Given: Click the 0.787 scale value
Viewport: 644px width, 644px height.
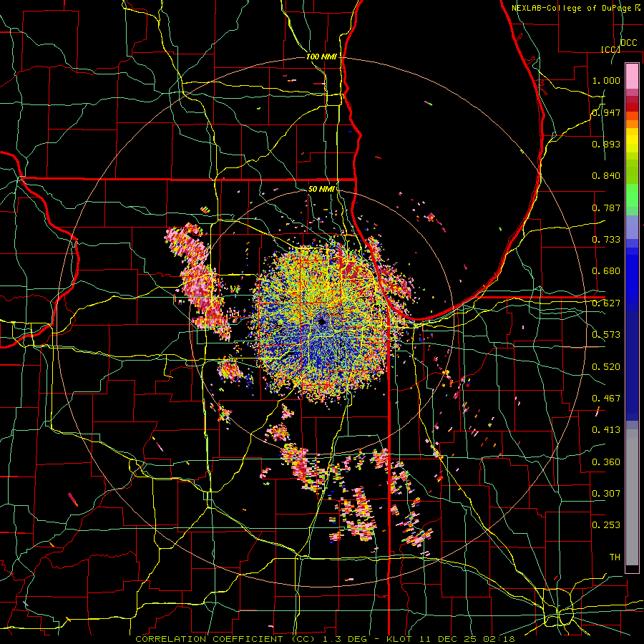Looking at the screenshot, I should (606, 208).
